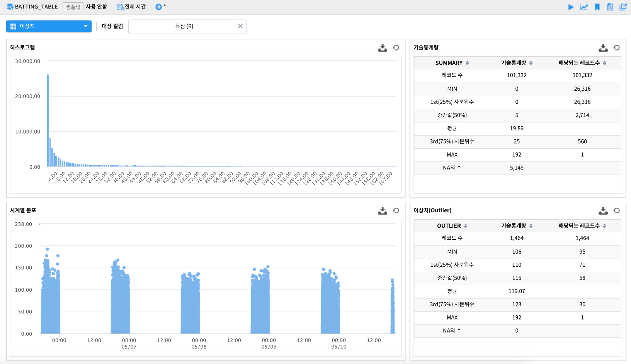Sort by the OUTLIER column header
The height and width of the screenshot is (364, 631).
click(x=452, y=226)
